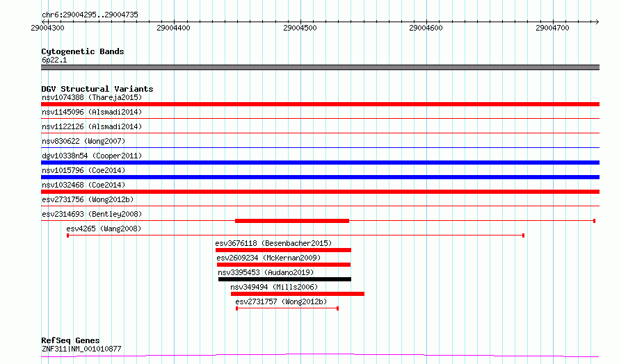Click the DGV Structural Variants track heading

point(97,89)
